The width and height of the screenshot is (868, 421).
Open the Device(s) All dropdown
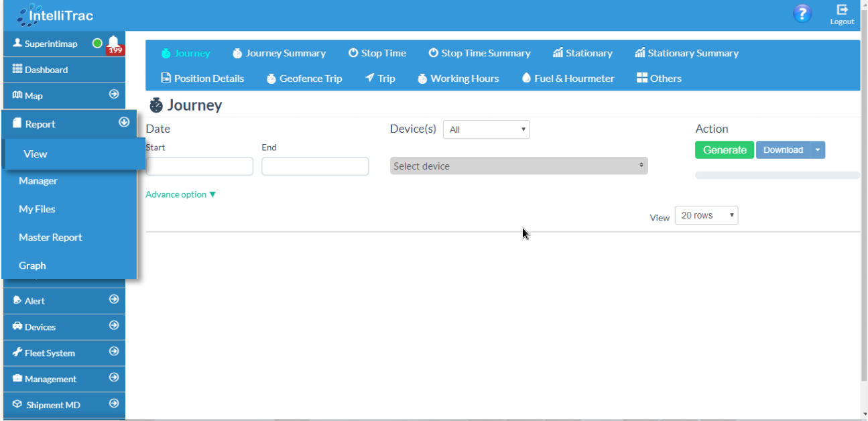pos(486,129)
